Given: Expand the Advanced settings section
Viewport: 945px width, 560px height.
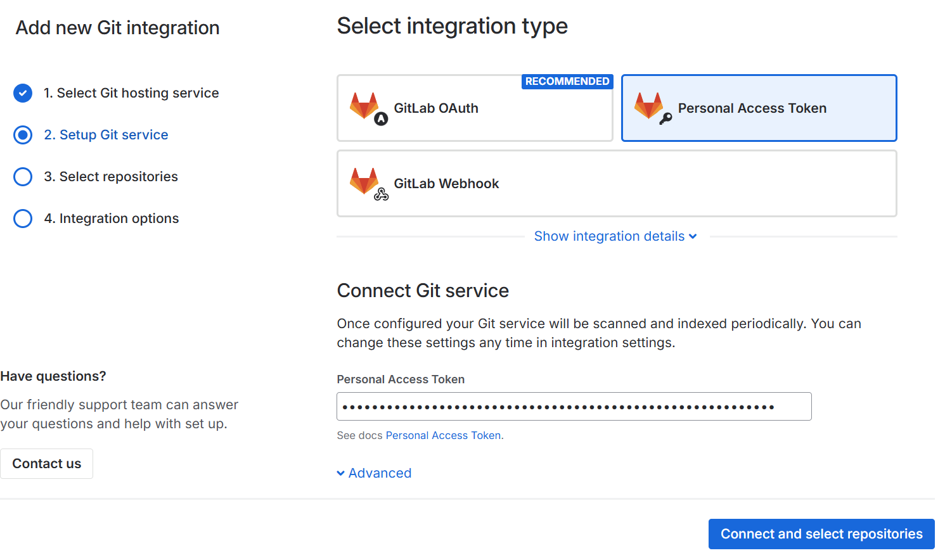Looking at the screenshot, I should (380, 473).
